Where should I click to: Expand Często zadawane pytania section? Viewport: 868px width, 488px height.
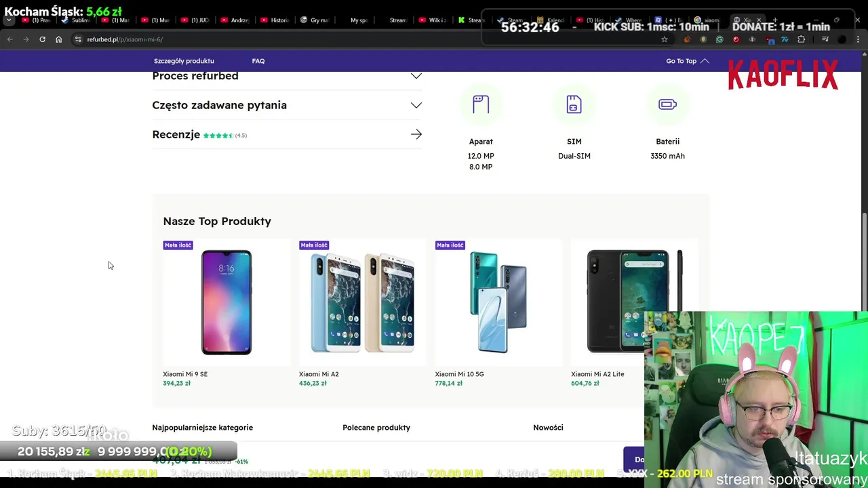(287, 105)
